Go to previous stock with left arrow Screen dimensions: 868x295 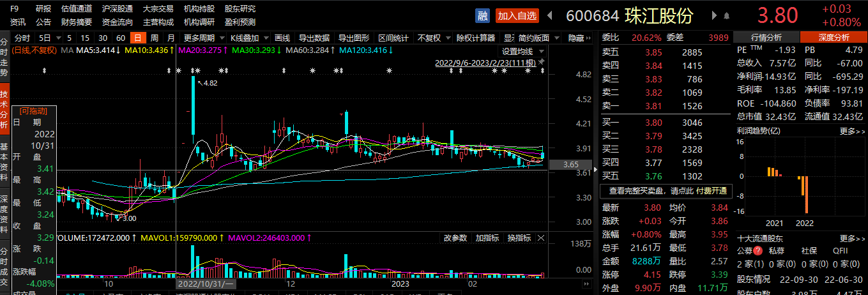click(x=550, y=15)
